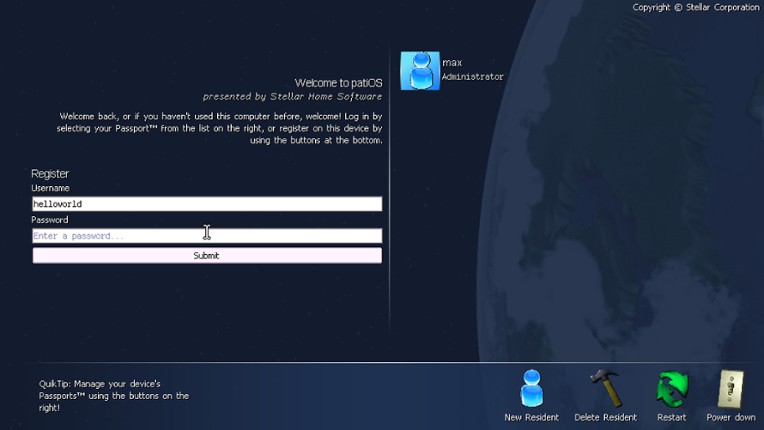Click the Stellar Corporation copyright text
Viewport: 764px width, 430px height.
(695, 7)
